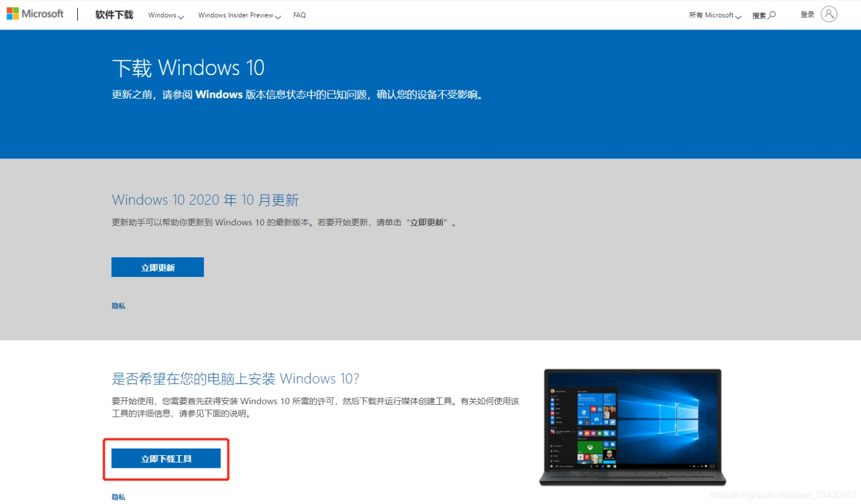Click the 登录 sign-in text
Viewport: 861px width, 504px height.
point(807,15)
